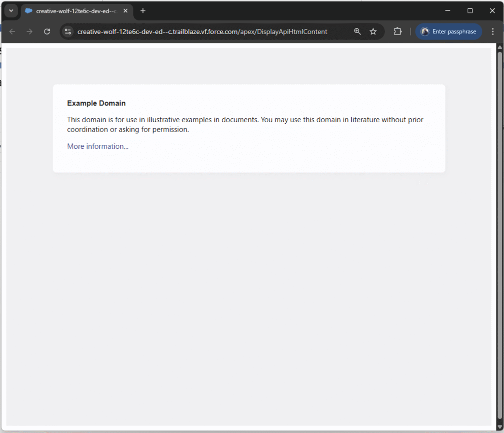Follow the More information... link

pyautogui.click(x=98, y=146)
